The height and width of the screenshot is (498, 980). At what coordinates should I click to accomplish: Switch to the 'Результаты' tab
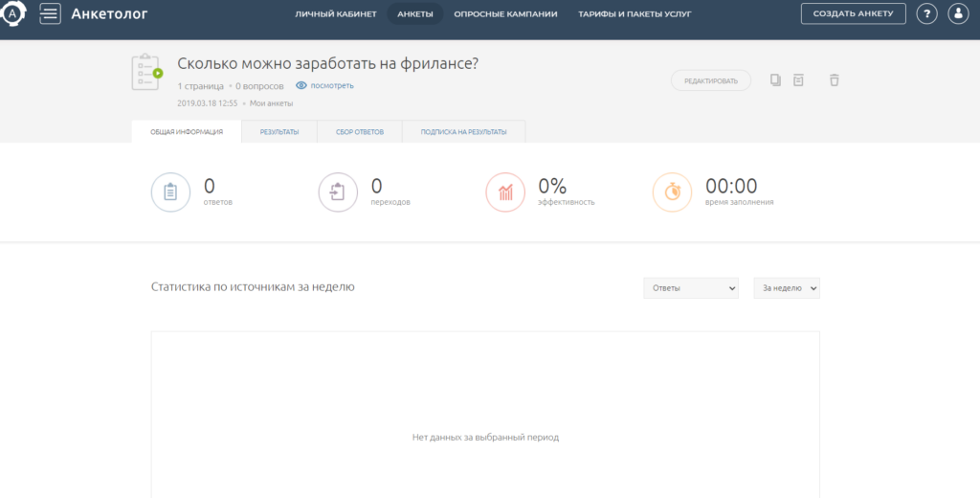pyautogui.click(x=279, y=132)
